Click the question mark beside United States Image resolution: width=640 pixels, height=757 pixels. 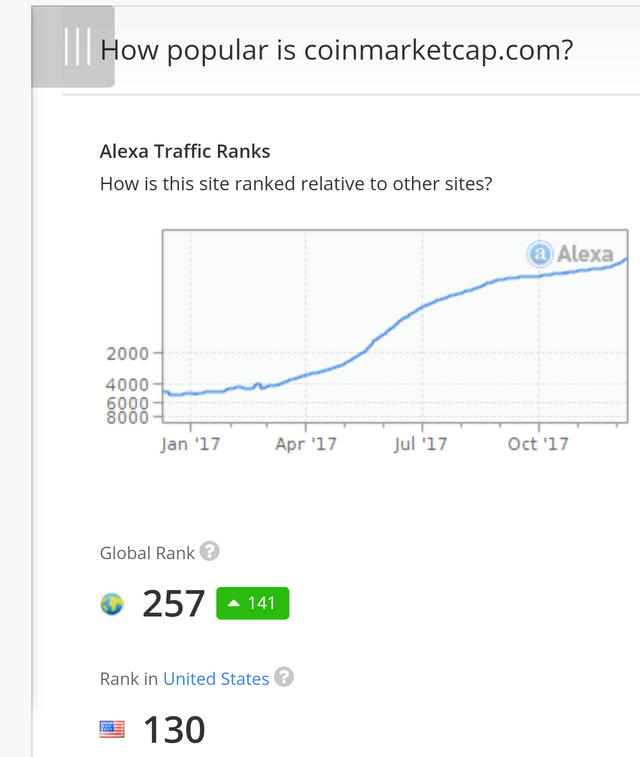pos(284,677)
